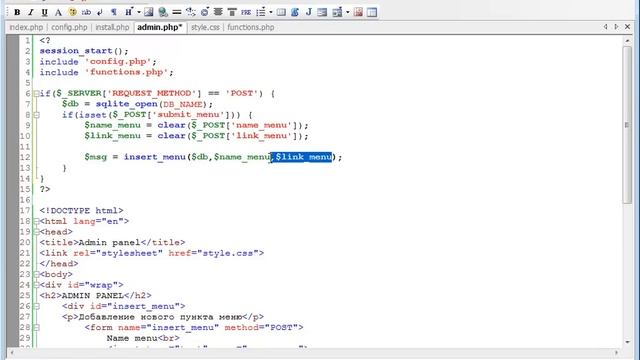Collapse the head tag fold at line 19
The height and width of the screenshot is (360, 640).
tap(36, 232)
